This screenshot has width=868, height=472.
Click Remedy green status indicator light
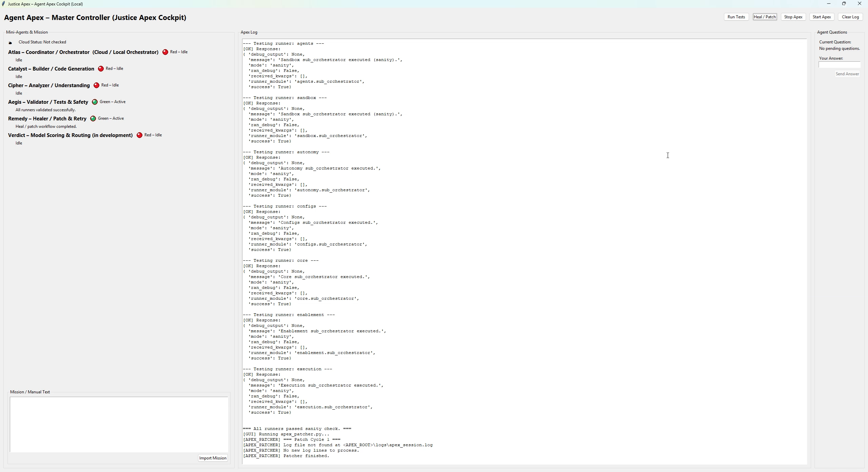[x=93, y=118]
